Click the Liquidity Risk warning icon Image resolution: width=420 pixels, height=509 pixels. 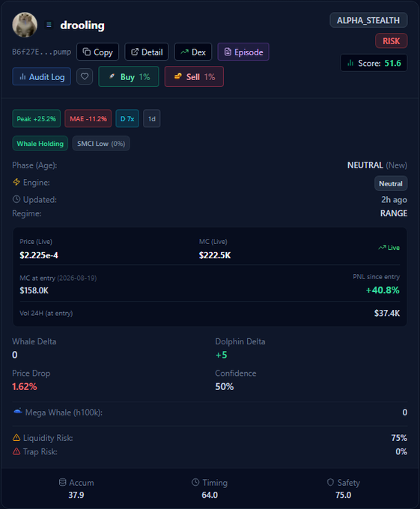(x=16, y=438)
